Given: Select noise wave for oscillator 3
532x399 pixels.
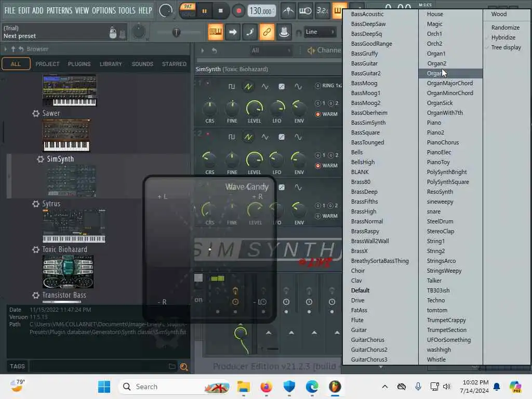Looking at the screenshot, I should point(282,187).
